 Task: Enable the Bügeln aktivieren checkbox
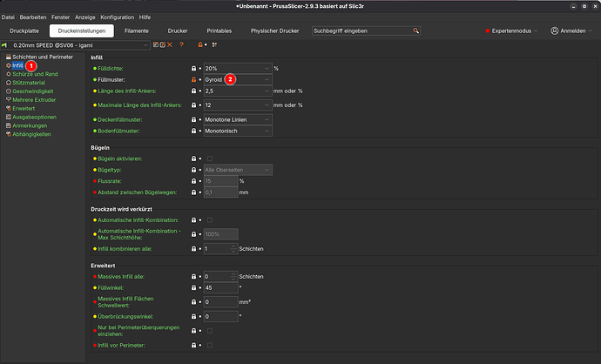click(x=209, y=158)
